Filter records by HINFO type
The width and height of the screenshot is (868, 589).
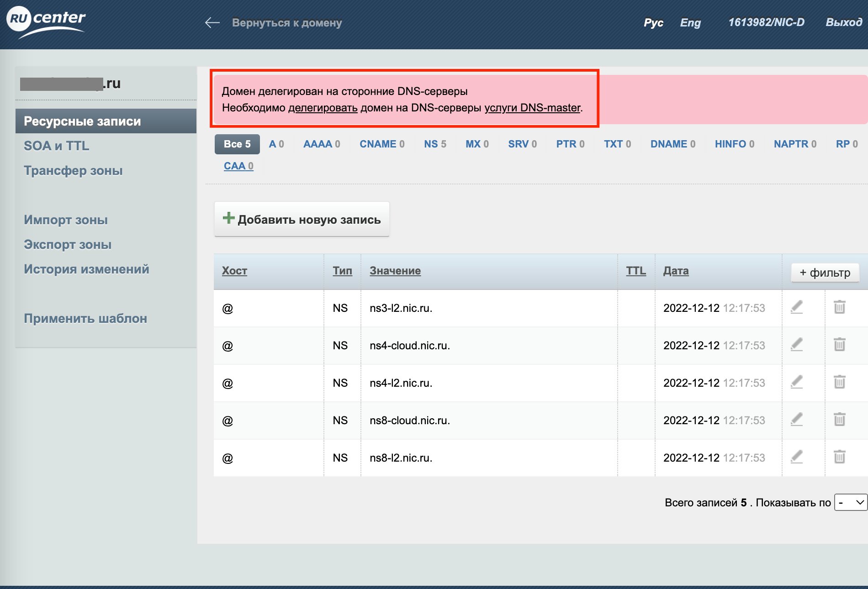pos(735,144)
